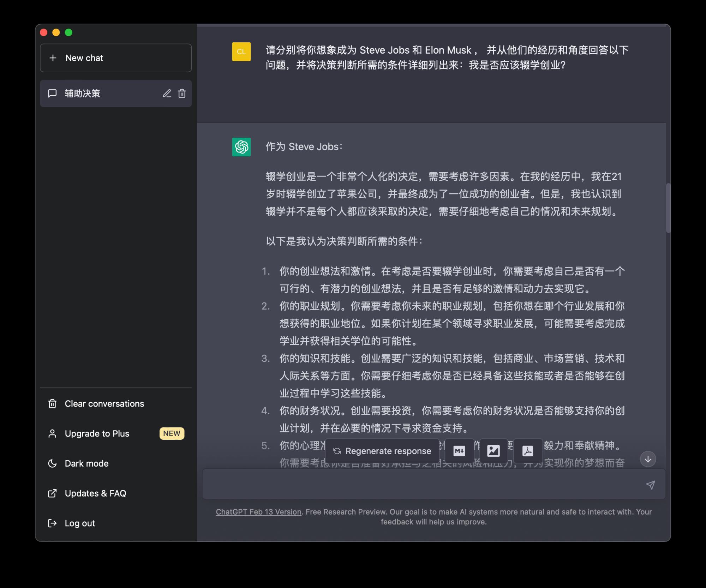Export chat as image icon

click(x=493, y=451)
